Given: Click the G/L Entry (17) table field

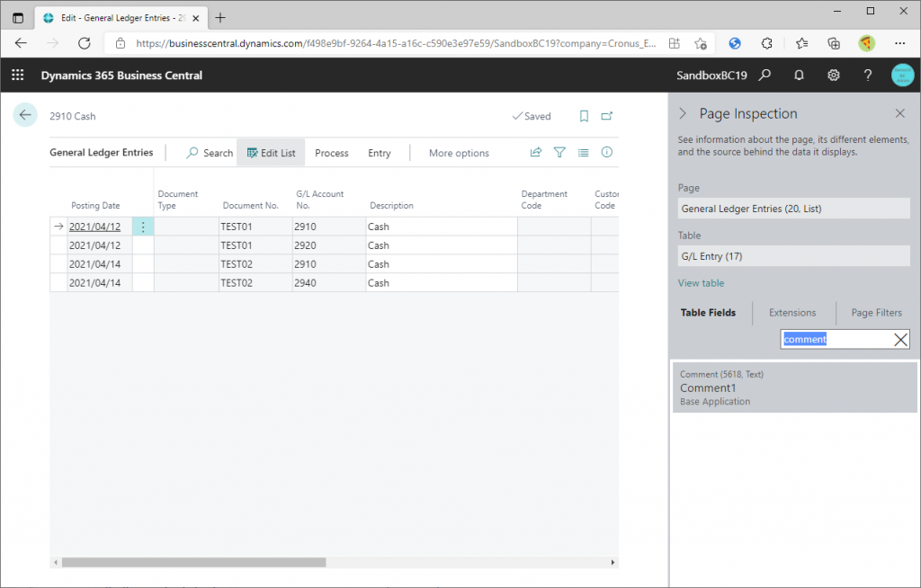Looking at the screenshot, I should tap(793, 256).
